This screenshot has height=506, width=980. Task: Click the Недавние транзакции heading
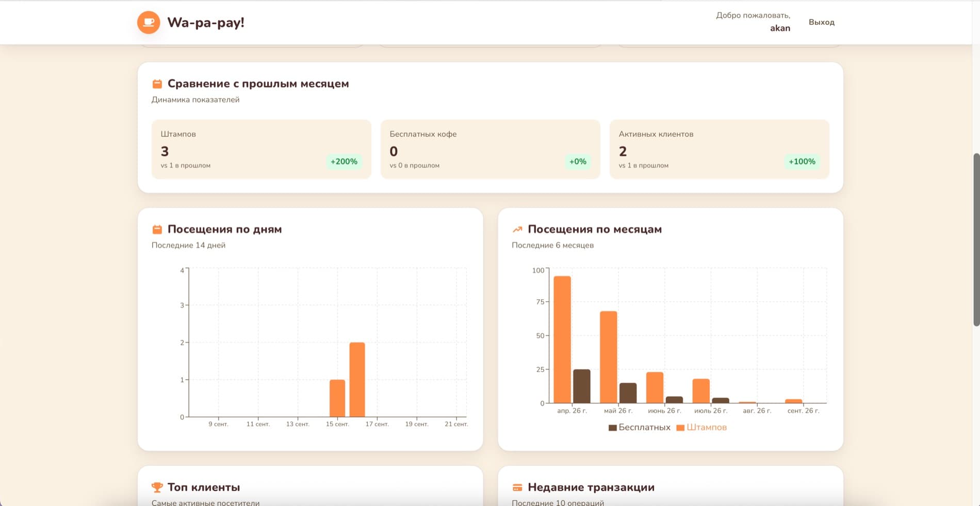tap(591, 487)
